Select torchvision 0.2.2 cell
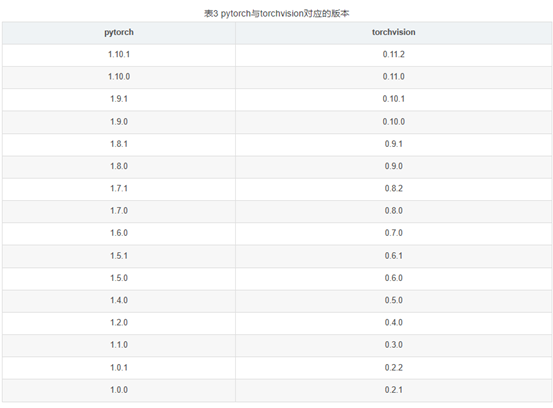This screenshot has width=553, height=408. (x=393, y=368)
